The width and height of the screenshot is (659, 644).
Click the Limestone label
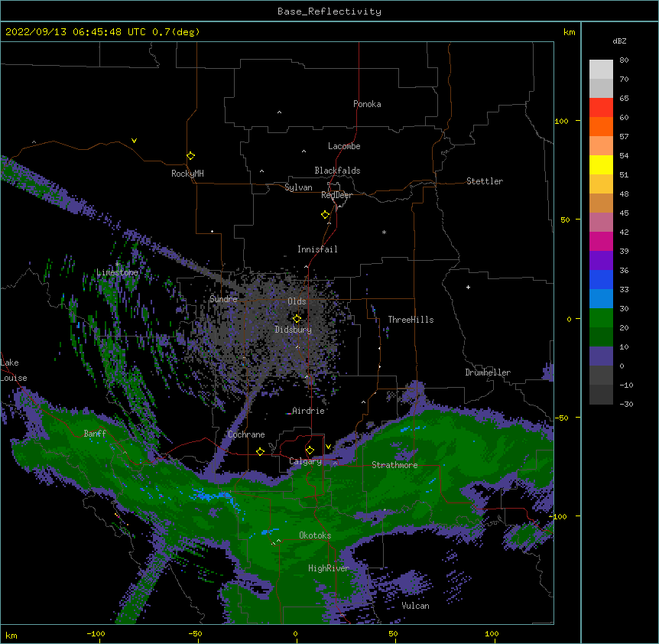(117, 272)
